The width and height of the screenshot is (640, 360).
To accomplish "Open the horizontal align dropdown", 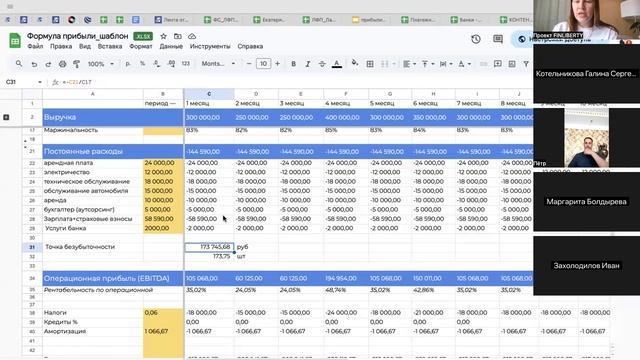I will pos(409,64).
